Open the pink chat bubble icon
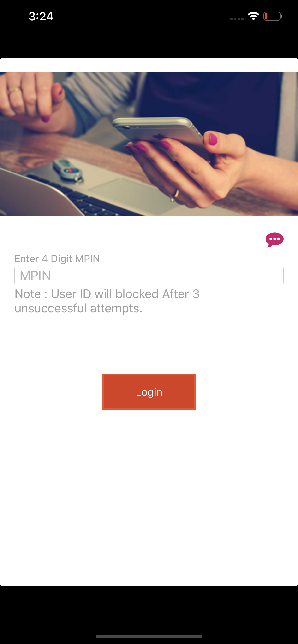 [x=274, y=240]
